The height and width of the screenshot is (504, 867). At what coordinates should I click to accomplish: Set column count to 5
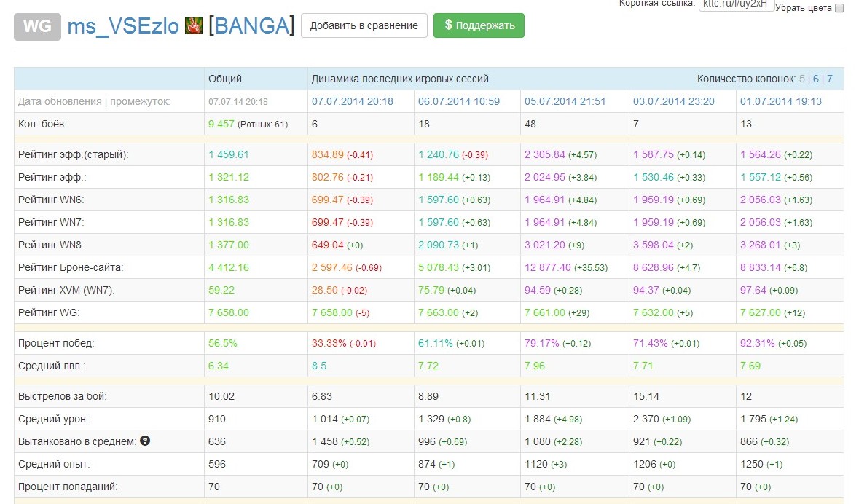[802, 79]
